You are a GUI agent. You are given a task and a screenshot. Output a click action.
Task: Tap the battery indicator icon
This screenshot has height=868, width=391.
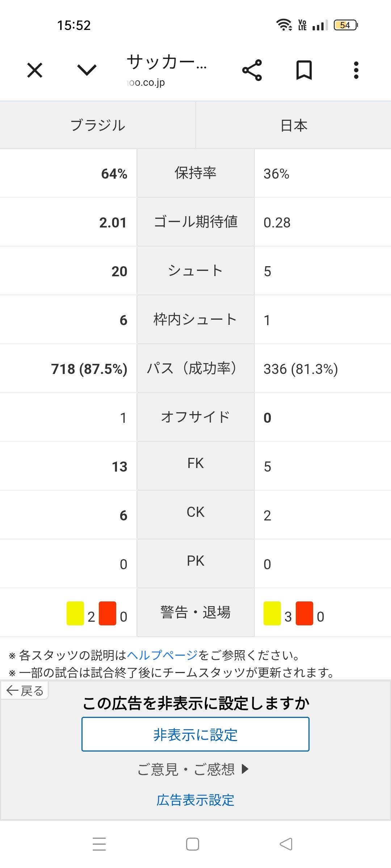(346, 25)
